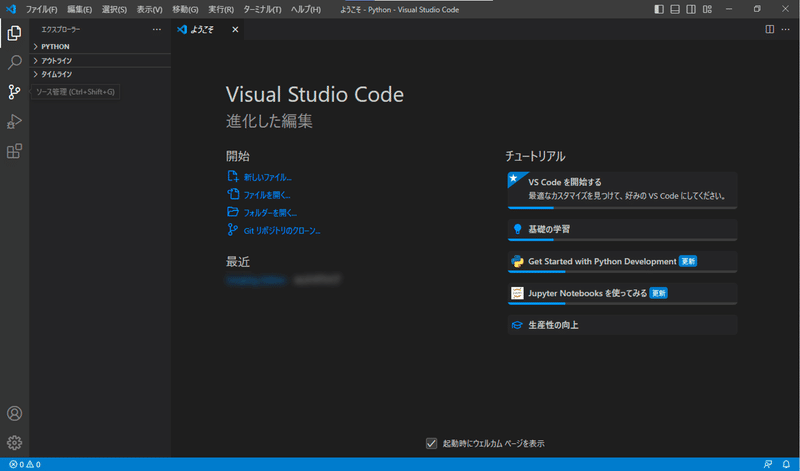Image resolution: width=800 pixels, height=471 pixels.
Task: Open notifications bell in status bar
Action: [x=786, y=464]
